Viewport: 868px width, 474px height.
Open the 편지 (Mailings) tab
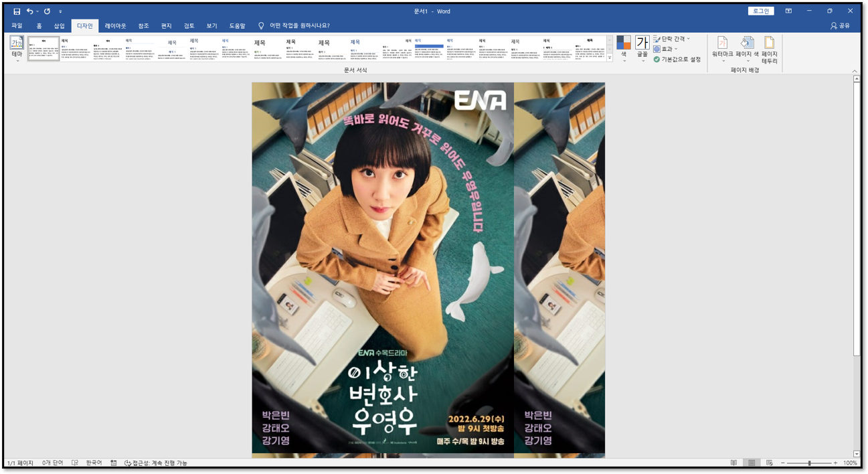coord(166,26)
